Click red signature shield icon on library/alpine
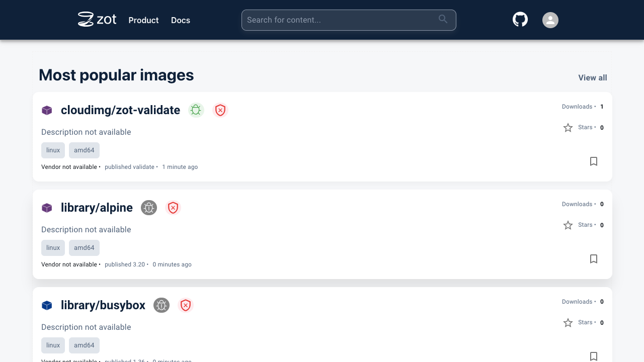Image resolution: width=644 pixels, height=362 pixels. [x=173, y=208]
